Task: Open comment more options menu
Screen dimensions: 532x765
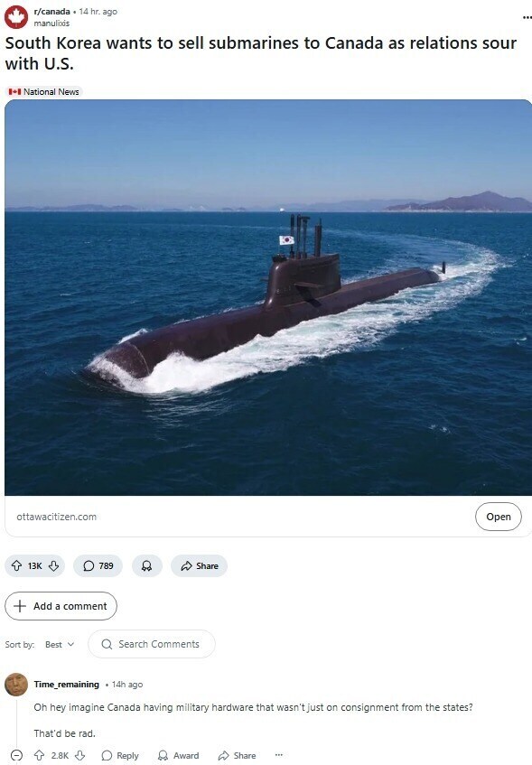Action: (279, 755)
